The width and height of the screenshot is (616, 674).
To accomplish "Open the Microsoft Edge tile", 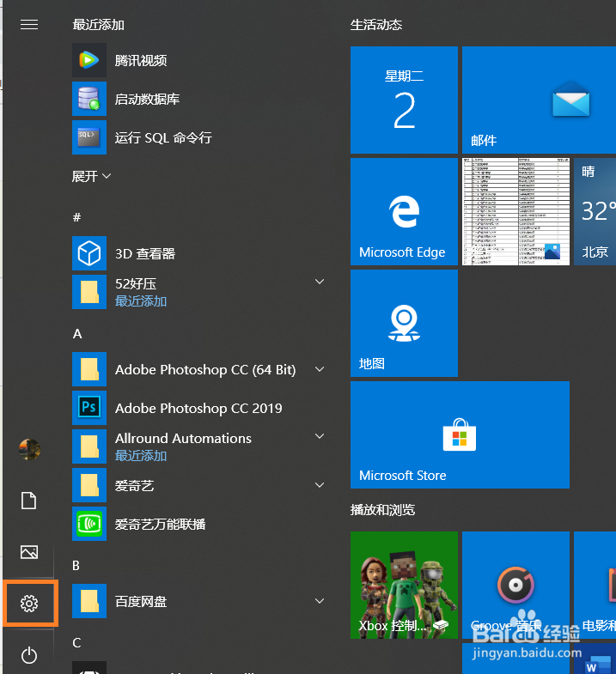I will point(404,211).
